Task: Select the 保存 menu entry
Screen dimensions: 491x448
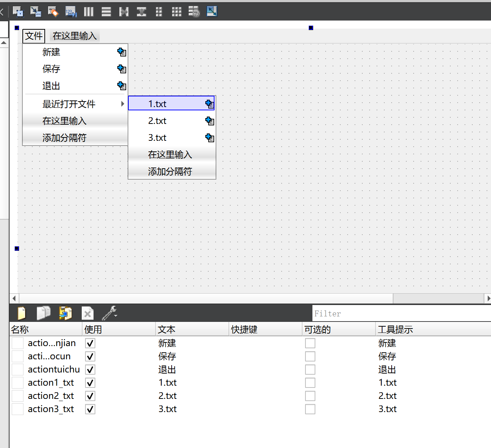Action: click(75, 69)
